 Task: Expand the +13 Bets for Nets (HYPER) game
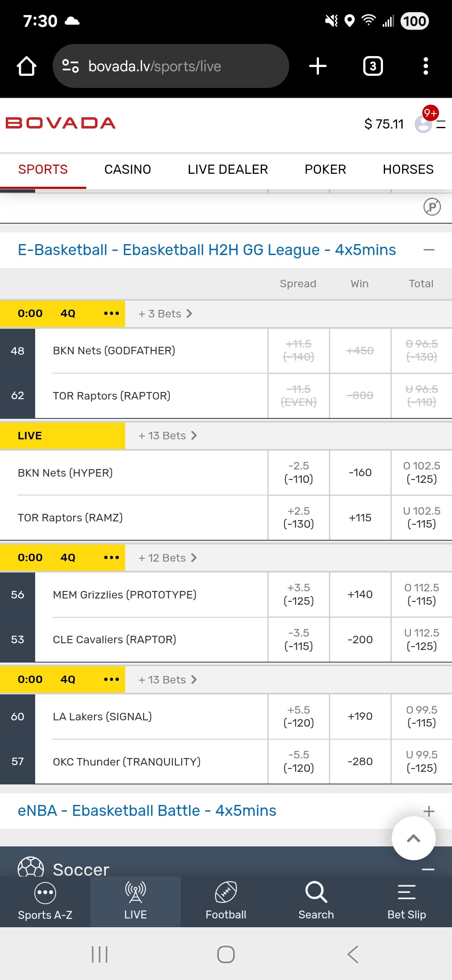pyautogui.click(x=167, y=436)
